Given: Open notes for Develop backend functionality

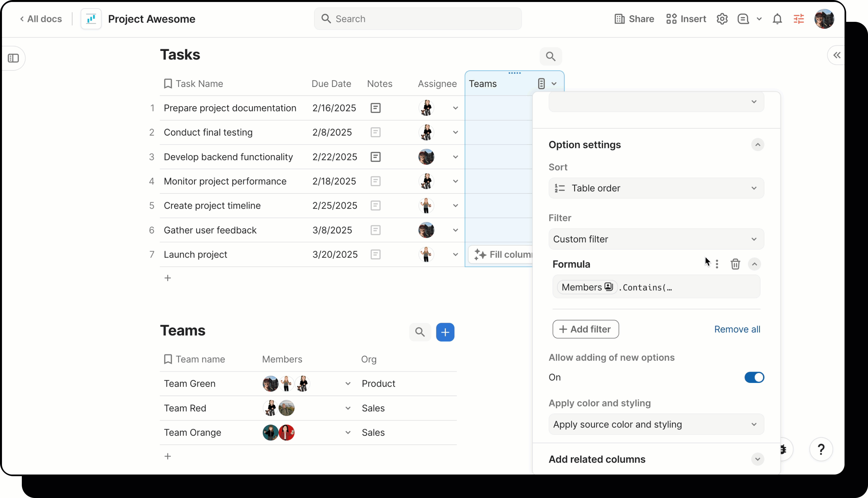Looking at the screenshot, I should click(375, 157).
